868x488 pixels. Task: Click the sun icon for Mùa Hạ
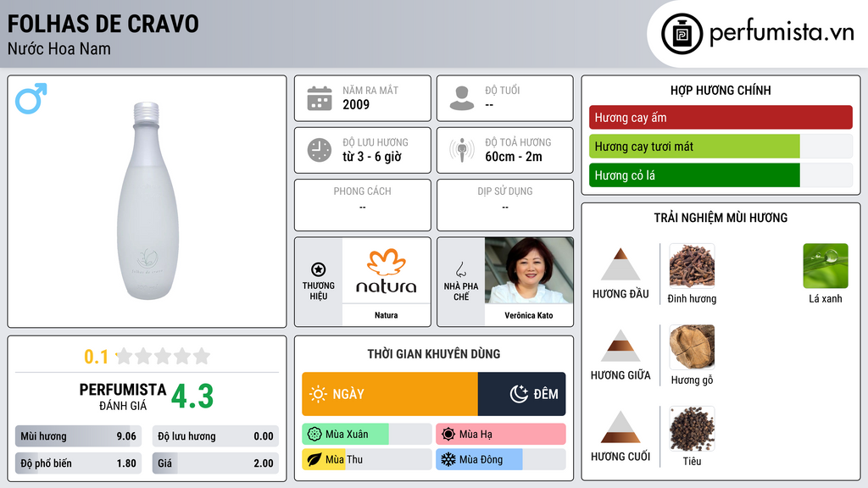point(448,435)
